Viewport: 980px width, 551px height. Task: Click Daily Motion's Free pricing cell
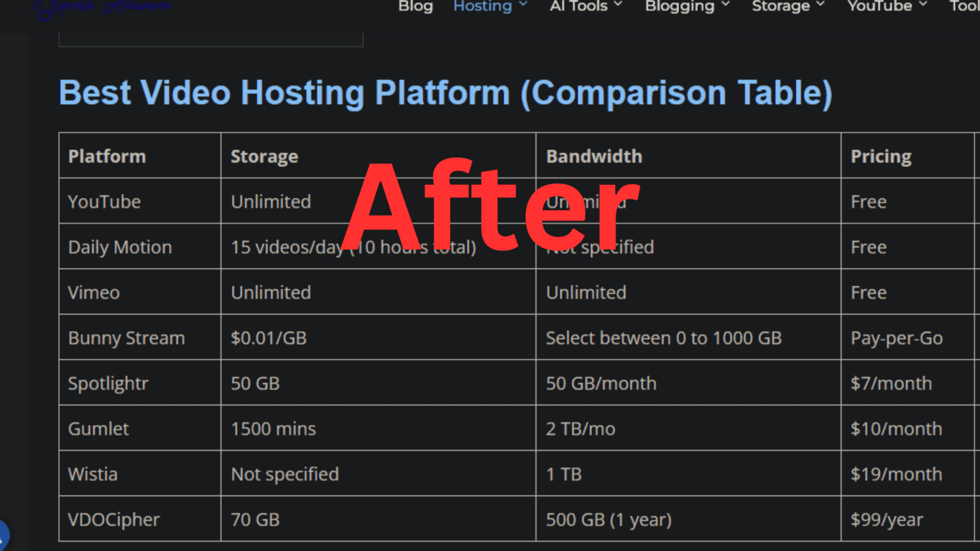pos(908,246)
